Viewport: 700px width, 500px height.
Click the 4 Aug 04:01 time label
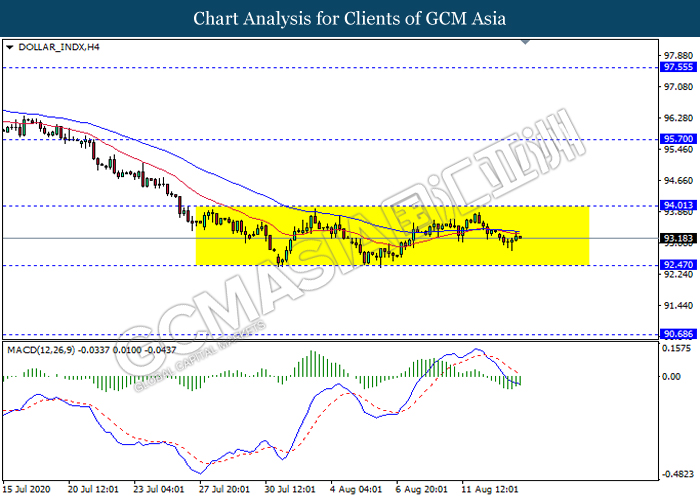[x=356, y=489]
